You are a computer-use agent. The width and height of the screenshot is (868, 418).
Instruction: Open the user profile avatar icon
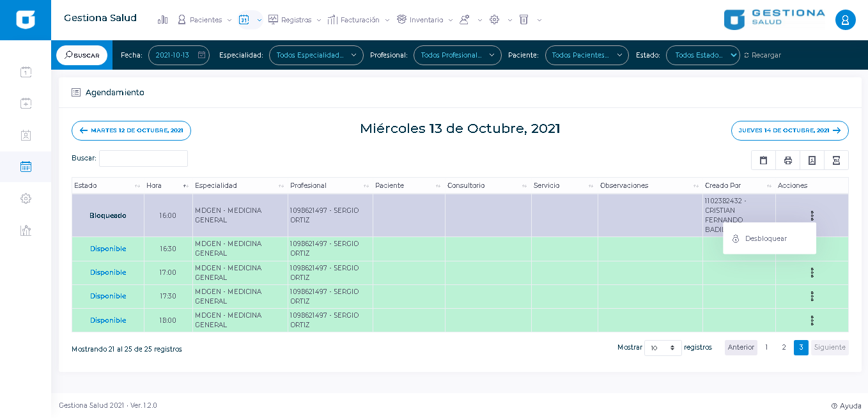click(x=845, y=20)
